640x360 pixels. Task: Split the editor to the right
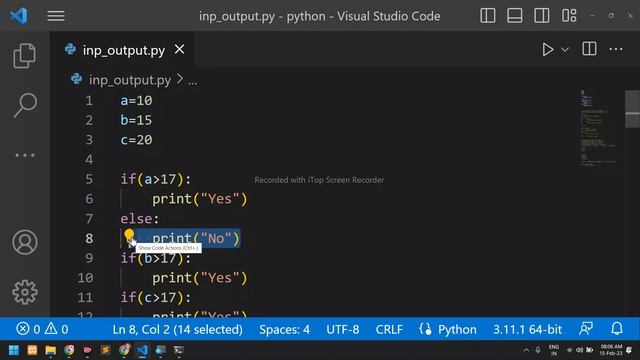click(x=589, y=49)
